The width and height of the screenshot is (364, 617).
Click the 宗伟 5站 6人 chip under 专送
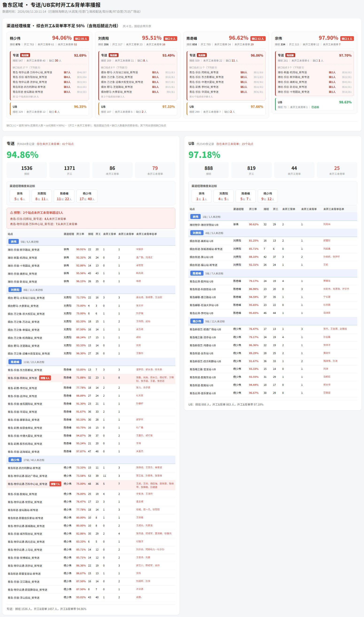click(x=20, y=196)
